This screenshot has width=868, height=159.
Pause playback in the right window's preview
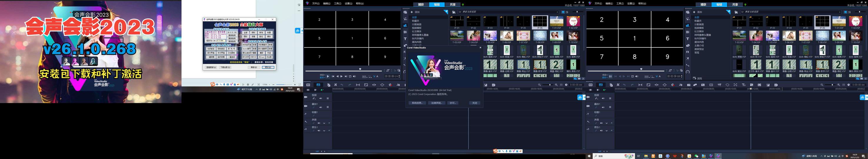[610, 77]
